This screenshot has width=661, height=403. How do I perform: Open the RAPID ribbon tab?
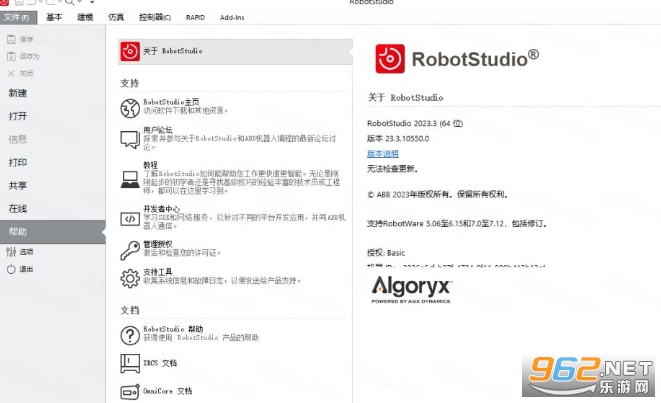click(195, 17)
